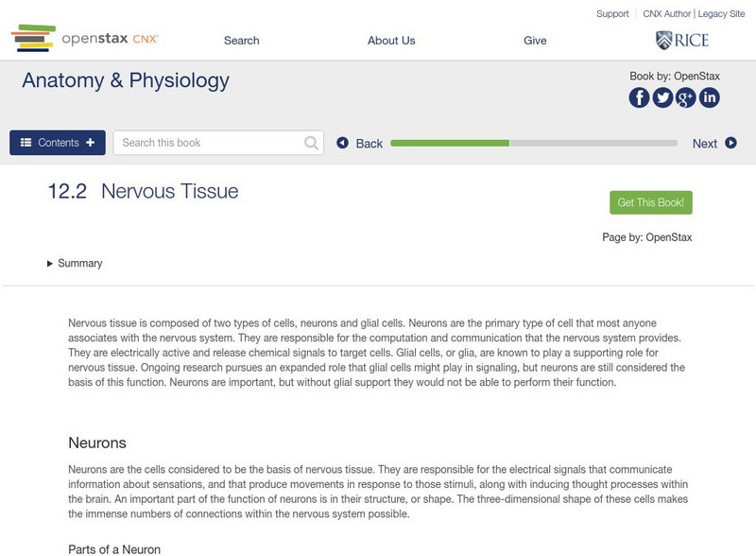The height and width of the screenshot is (556, 756).
Task: Click the Twitter share icon
Action: pyautogui.click(x=663, y=97)
